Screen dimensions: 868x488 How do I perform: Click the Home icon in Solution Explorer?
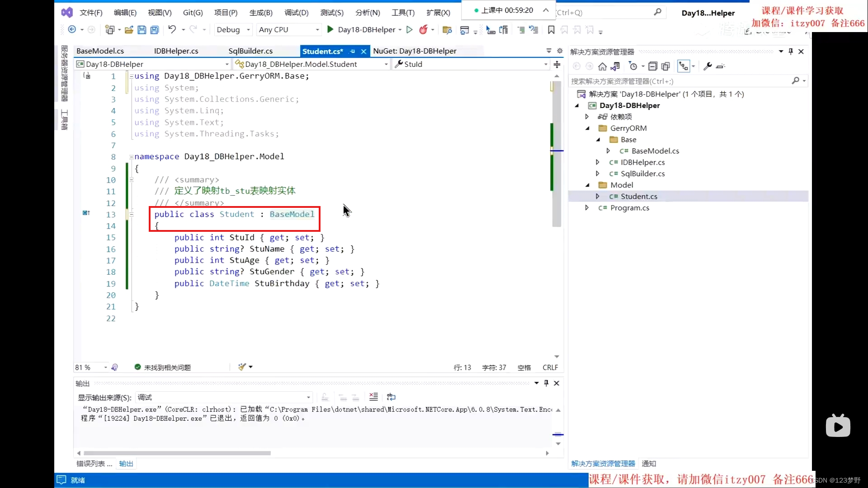pyautogui.click(x=602, y=66)
